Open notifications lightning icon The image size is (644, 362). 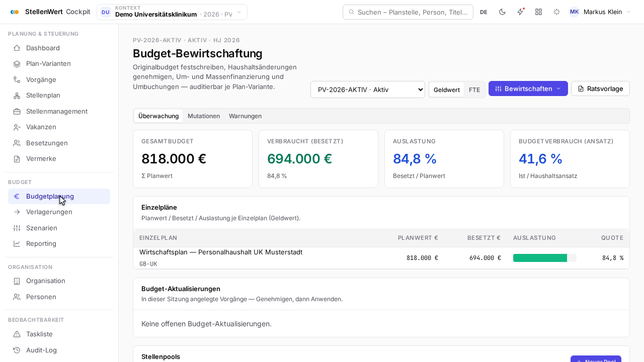click(520, 12)
